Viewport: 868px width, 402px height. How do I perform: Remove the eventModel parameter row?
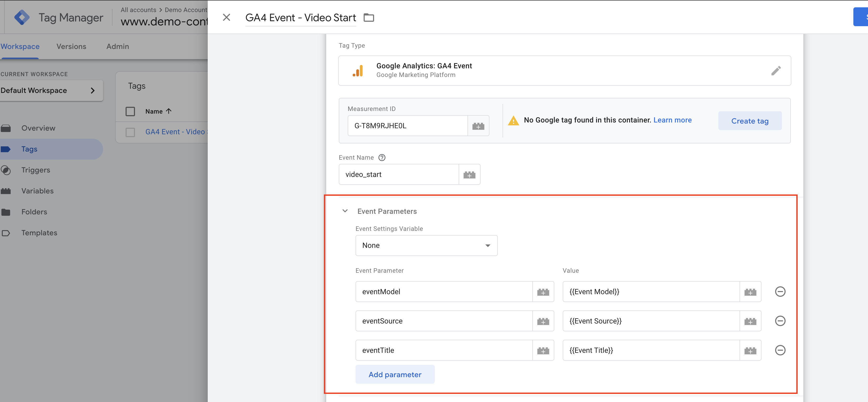[x=780, y=292]
